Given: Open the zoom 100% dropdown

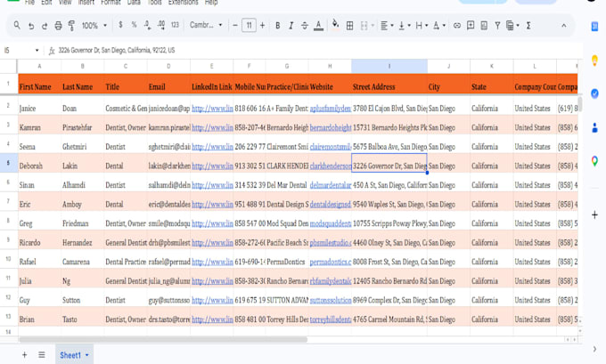Looking at the screenshot, I should (x=94, y=26).
